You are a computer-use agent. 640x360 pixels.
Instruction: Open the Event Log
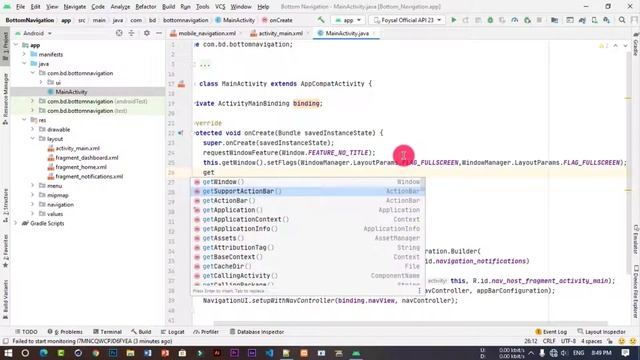(551, 332)
